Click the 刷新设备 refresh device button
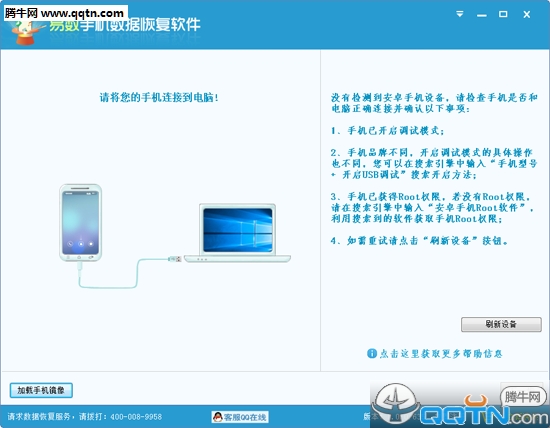The image size is (550, 428). click(x=501, y=324)
